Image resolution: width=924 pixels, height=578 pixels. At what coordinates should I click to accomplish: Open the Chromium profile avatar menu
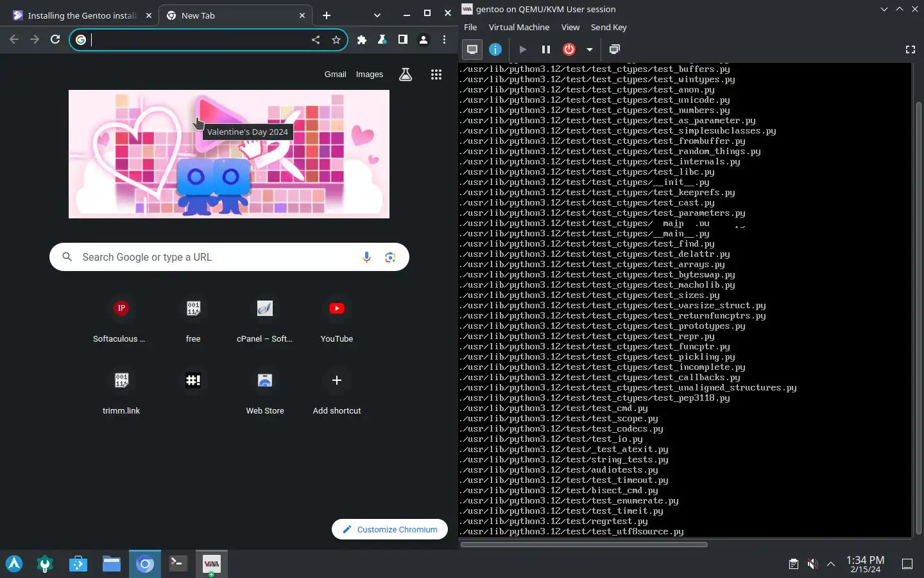pos(424,40)
